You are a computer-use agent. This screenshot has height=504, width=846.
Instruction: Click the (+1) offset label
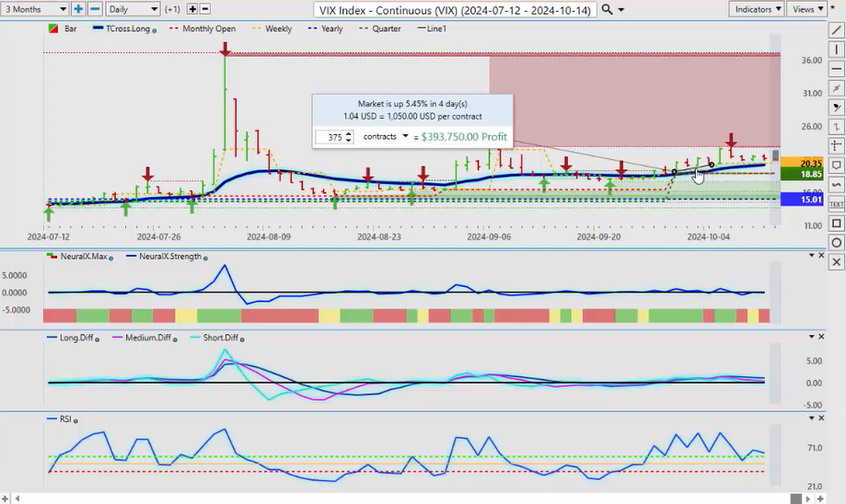click(173, 9)
